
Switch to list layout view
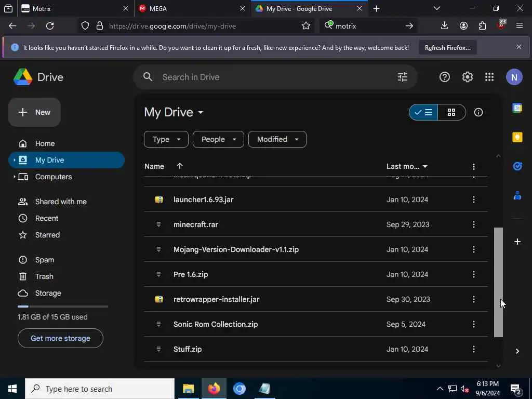click(423, 112)
